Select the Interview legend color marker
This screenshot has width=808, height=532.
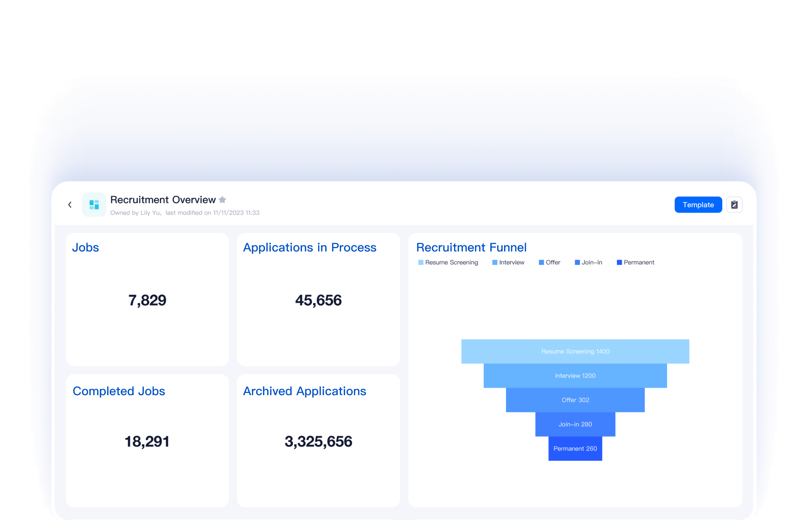[494, 262]
